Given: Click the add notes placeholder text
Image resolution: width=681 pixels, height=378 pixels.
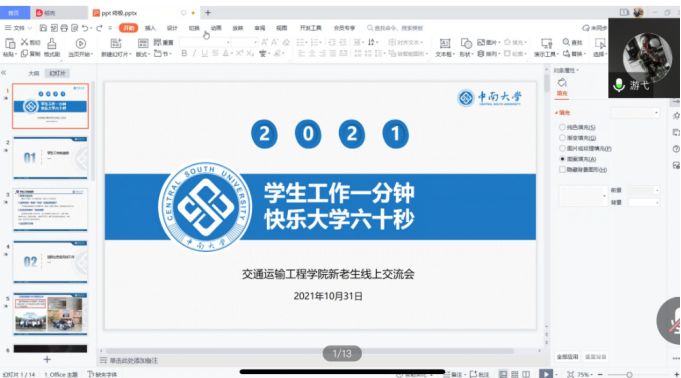Looking at the screenshot, I should (x=133, y=361).
